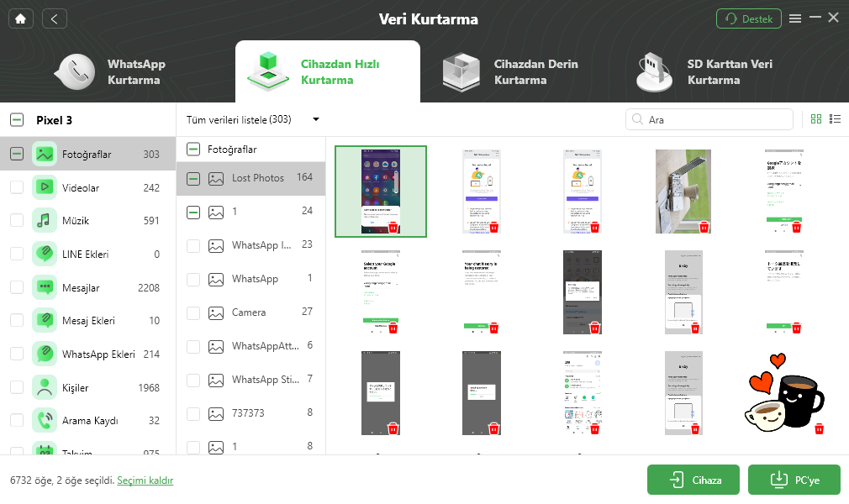Click the Müzik category icon
The height and width of the screenshot is (504, 849).
click(45, 221)
